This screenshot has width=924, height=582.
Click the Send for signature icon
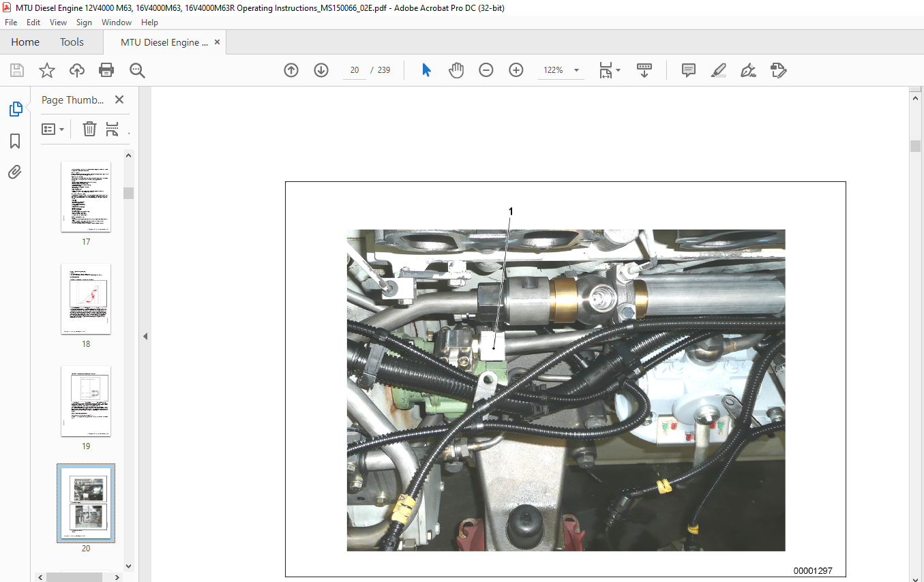point(778,70)
